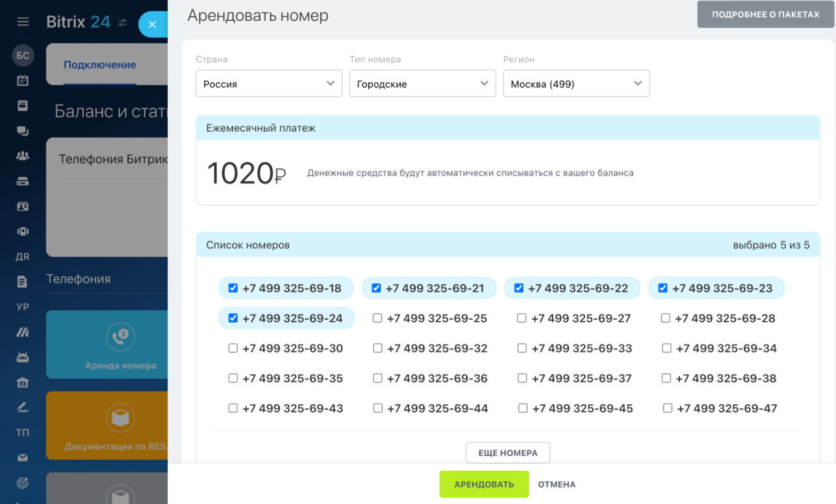Open the feed/news icon in the sidebar
Screen dimensions: 836x504
(x=23, y=106)
